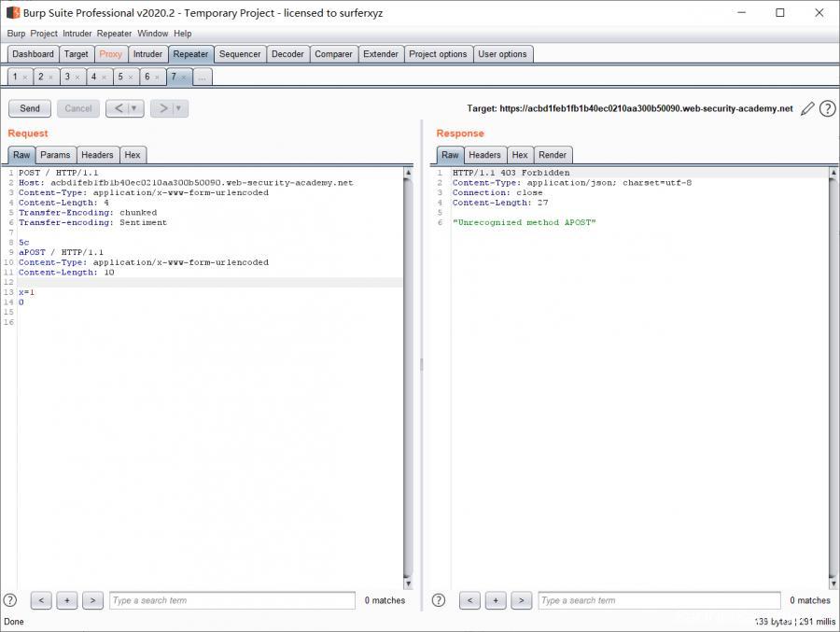Click the plus button in request search bar

[66, 600]
